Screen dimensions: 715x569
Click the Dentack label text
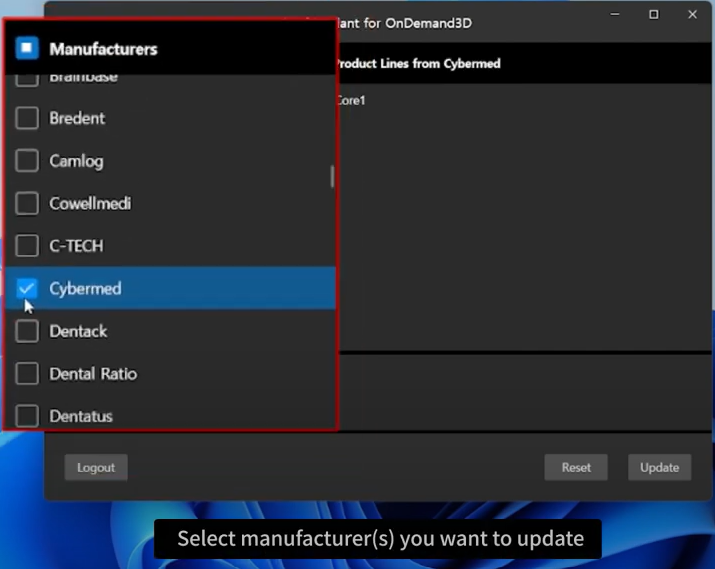coord(78,331)
